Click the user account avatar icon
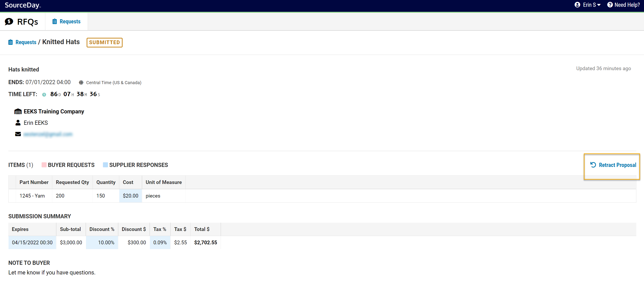Viewport: 644px width, 281px height. (577, 5)
